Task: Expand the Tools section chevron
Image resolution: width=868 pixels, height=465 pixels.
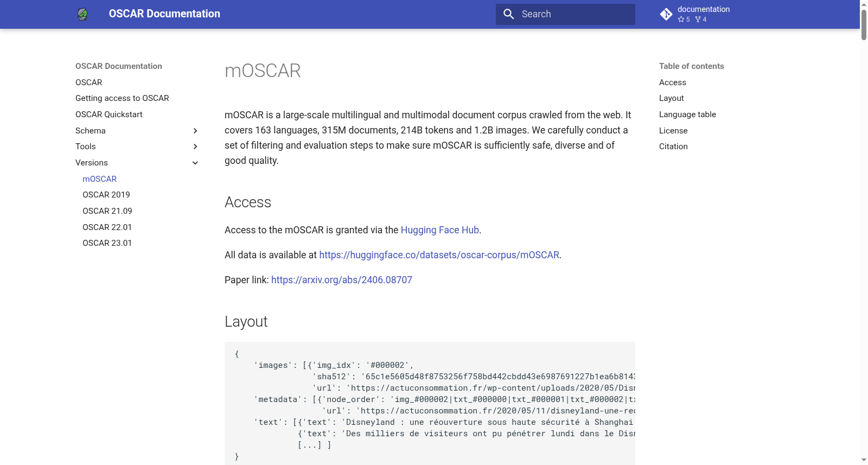Action: pyautogui.click(x=195, y=146)
